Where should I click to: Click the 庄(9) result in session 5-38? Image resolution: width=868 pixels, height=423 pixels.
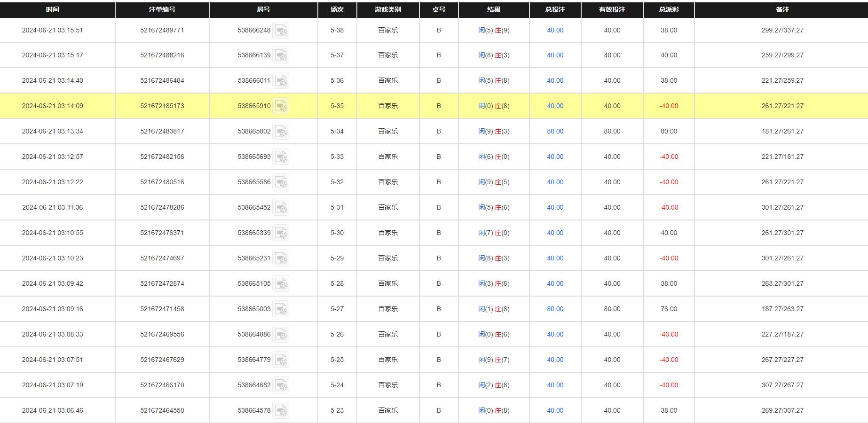tap(503, 30)
